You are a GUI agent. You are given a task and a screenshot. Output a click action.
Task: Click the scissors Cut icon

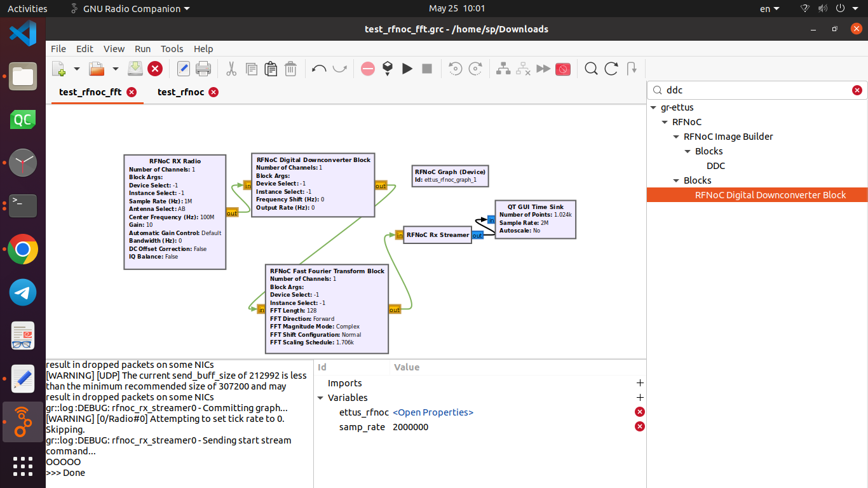click(x=231, y=69)
